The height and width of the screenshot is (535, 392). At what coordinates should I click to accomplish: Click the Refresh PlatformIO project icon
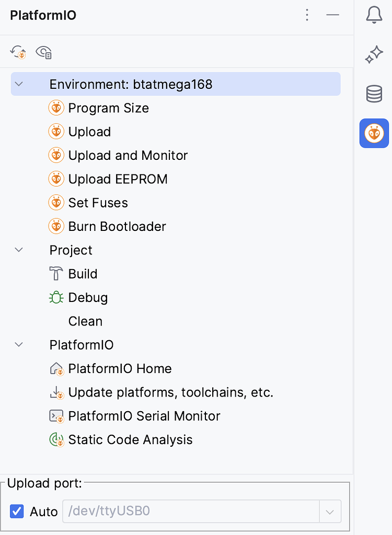tap(18, 52)
